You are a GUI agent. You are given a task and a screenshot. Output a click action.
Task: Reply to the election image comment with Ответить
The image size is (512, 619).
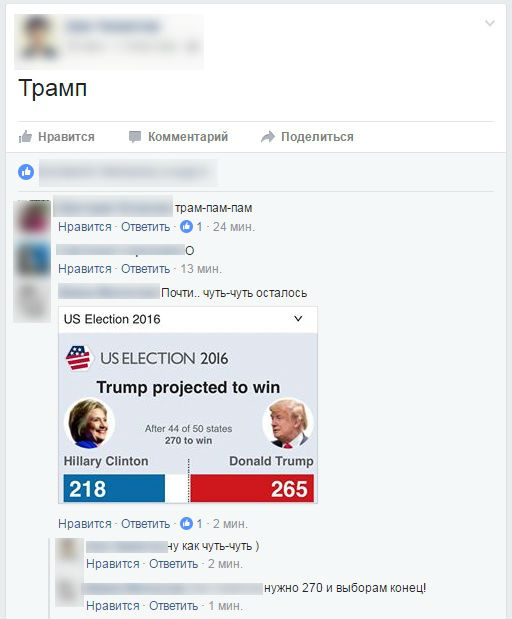tap(145, 523)
